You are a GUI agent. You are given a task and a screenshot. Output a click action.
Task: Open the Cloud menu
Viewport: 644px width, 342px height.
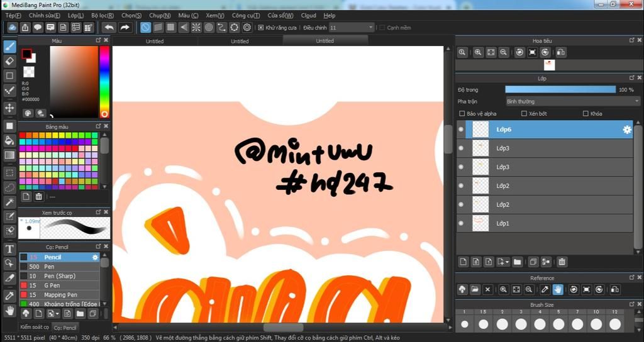click(308, 16)
